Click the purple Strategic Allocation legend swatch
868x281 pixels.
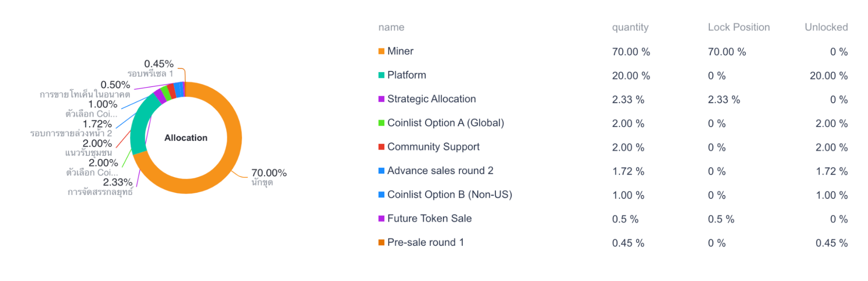(381, 99)
